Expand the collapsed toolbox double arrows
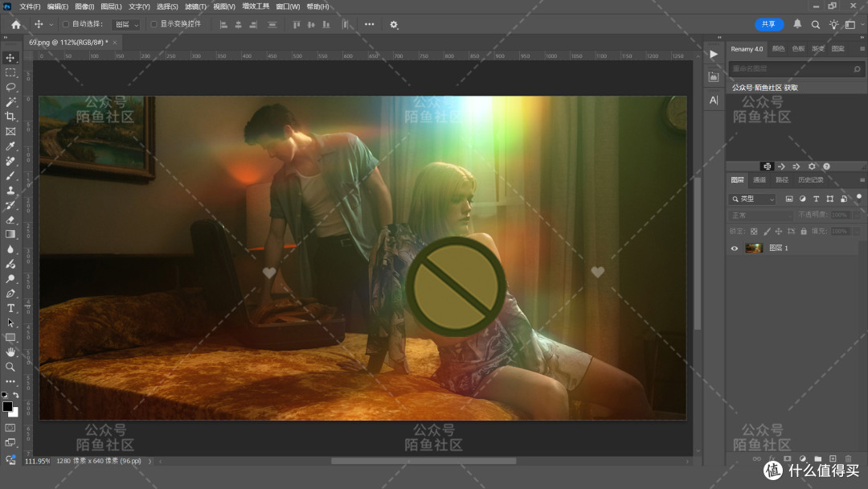 coord(6,38)
